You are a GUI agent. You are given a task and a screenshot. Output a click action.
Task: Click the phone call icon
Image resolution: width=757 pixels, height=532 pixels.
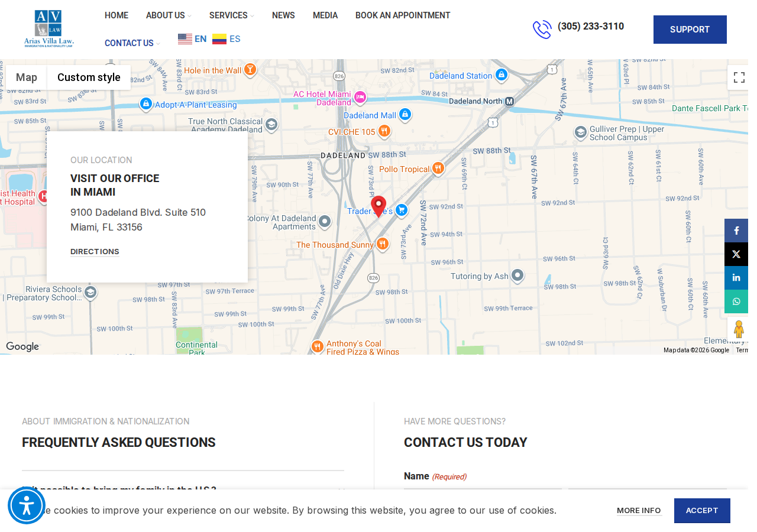coord(542,30)
